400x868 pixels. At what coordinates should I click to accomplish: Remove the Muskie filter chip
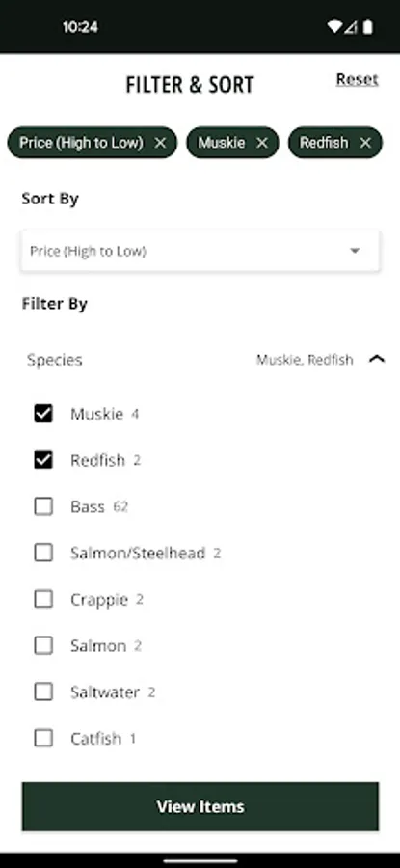tap(262, 143)
